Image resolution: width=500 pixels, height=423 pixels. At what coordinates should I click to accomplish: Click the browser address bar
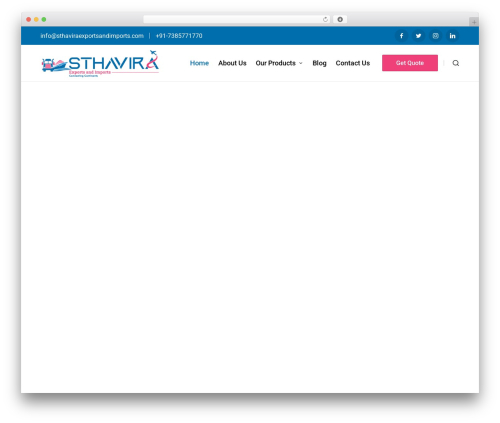(x=237, y=19)
